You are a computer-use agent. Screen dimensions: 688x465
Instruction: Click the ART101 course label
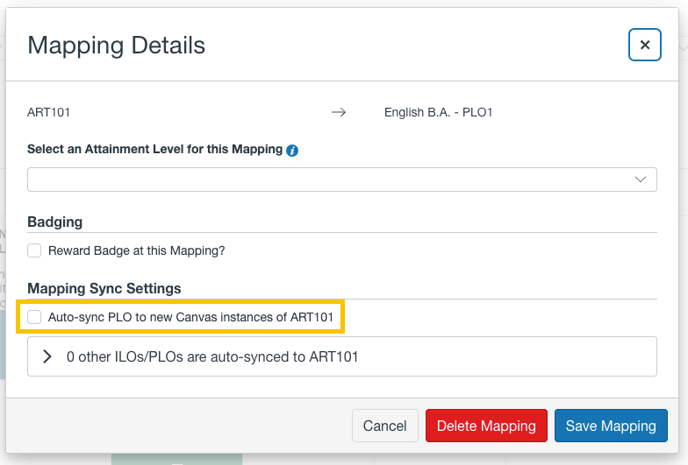coord(49,113)
